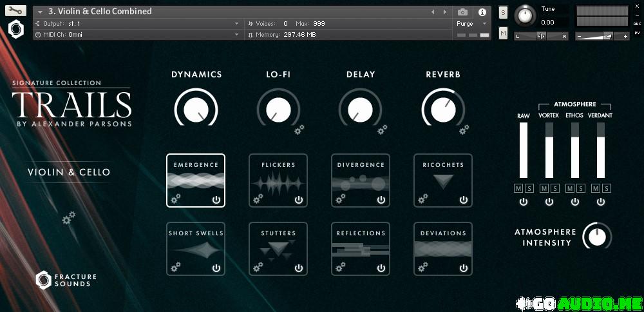This screenshot has width=644, height=312.
Task: Solo the ETHOS channel
Action: coord(580,188)
